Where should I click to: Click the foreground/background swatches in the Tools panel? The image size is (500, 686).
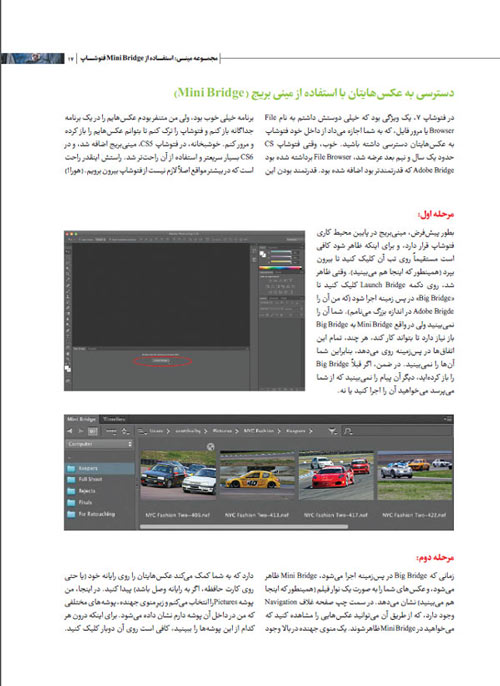point(68,368)
